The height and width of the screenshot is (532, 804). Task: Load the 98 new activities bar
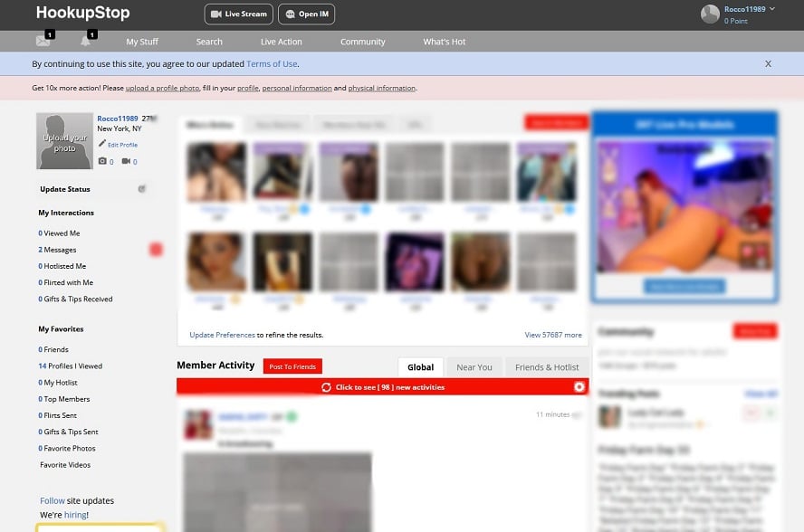coord(382,387)
